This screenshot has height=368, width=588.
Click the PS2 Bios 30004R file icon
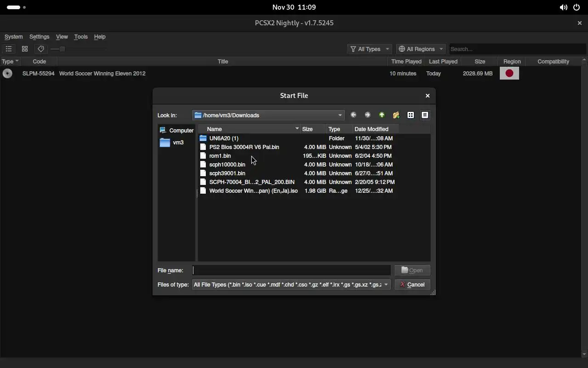pos(203,147)
